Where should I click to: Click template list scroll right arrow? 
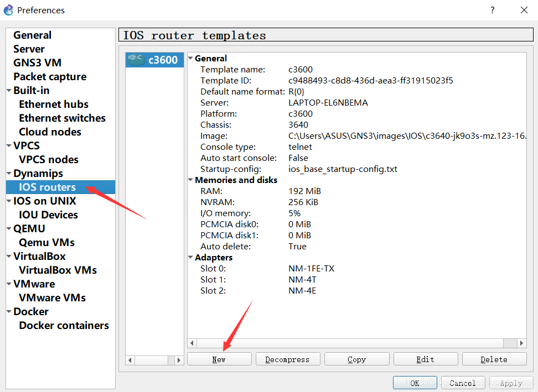point(179,360)
